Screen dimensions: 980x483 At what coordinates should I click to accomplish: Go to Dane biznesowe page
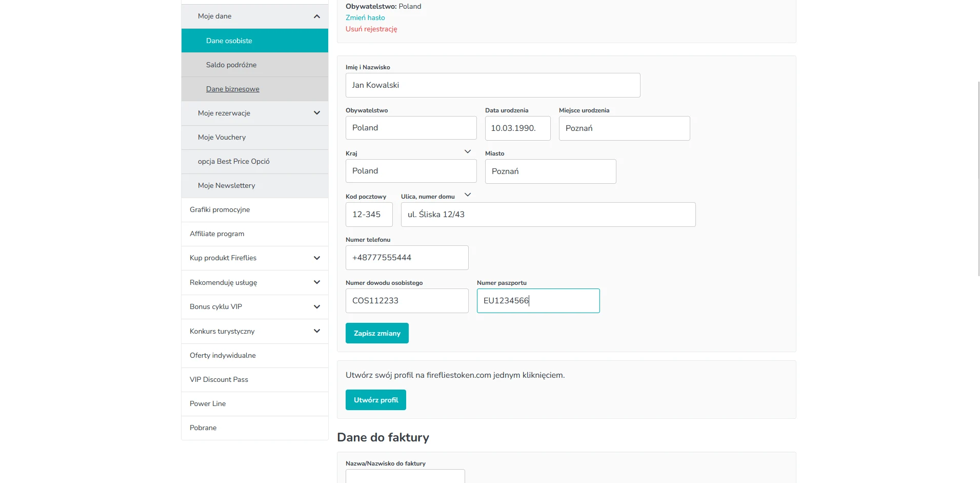pos(232,89)
